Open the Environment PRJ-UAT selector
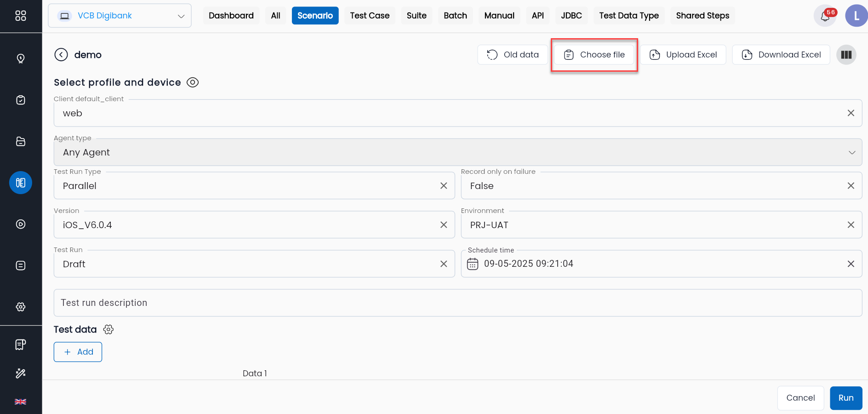This screenshot has width=868, height=414. point(662,225)
